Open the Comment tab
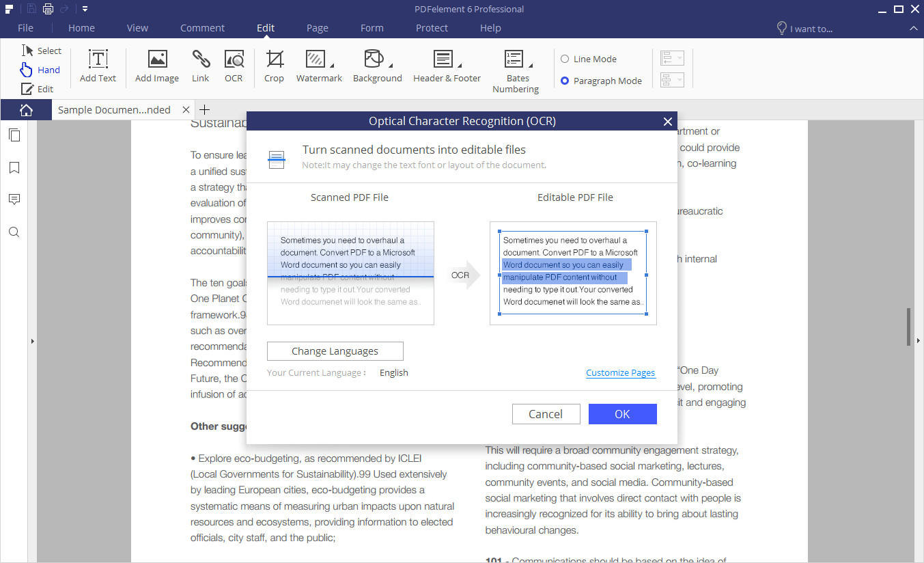Viewport: 924px width, 563px height. pos(202,28)
